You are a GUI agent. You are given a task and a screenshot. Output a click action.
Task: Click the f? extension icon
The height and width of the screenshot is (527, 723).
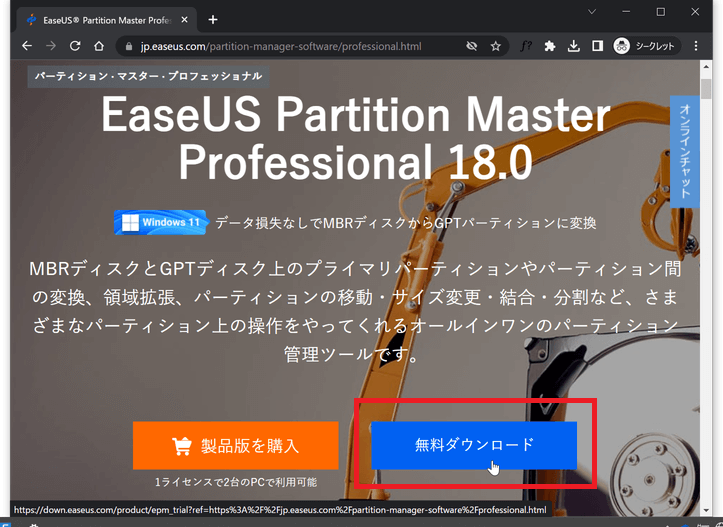click(x=526, y=46)
